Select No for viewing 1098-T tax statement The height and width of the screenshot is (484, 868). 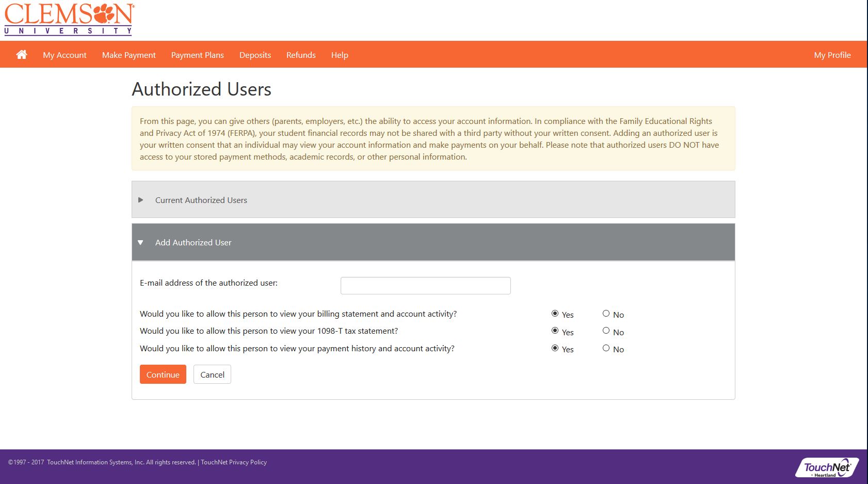tap(606, 331)
